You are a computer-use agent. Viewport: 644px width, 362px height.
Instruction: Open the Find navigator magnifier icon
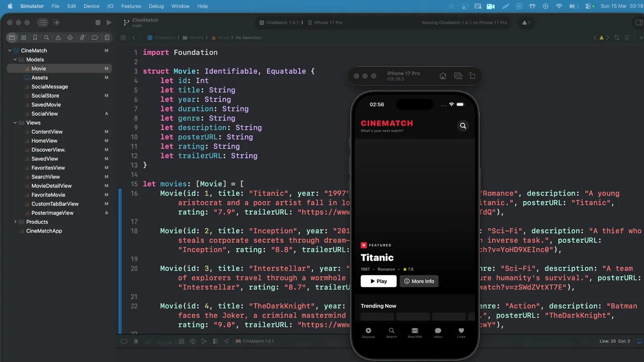click(47, 38)
